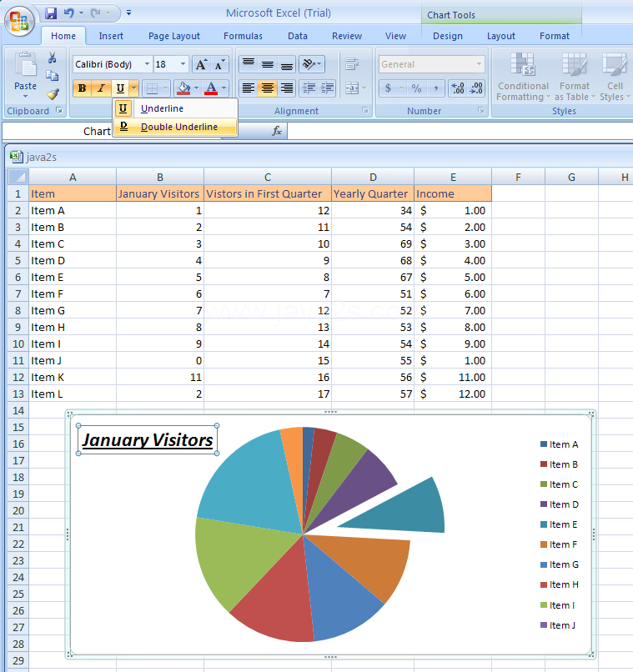Click the Grow Font icon
Screen dimensions: 633x672
tap(201, 65)
